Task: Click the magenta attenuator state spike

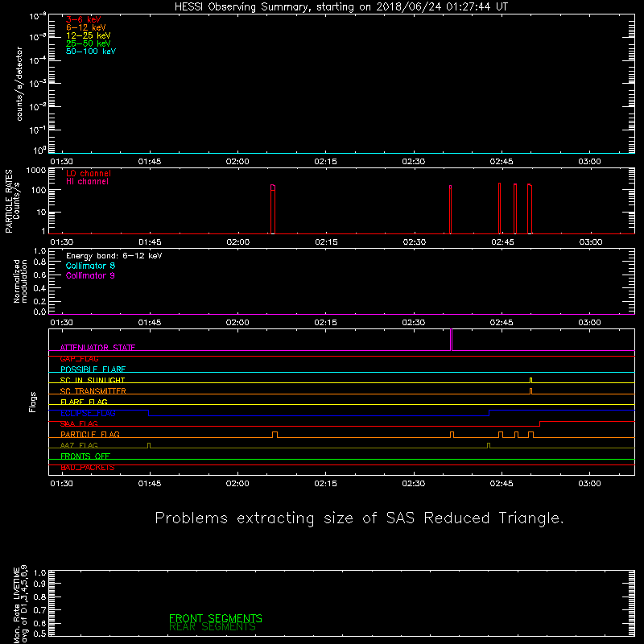Action: pos(452,340)
